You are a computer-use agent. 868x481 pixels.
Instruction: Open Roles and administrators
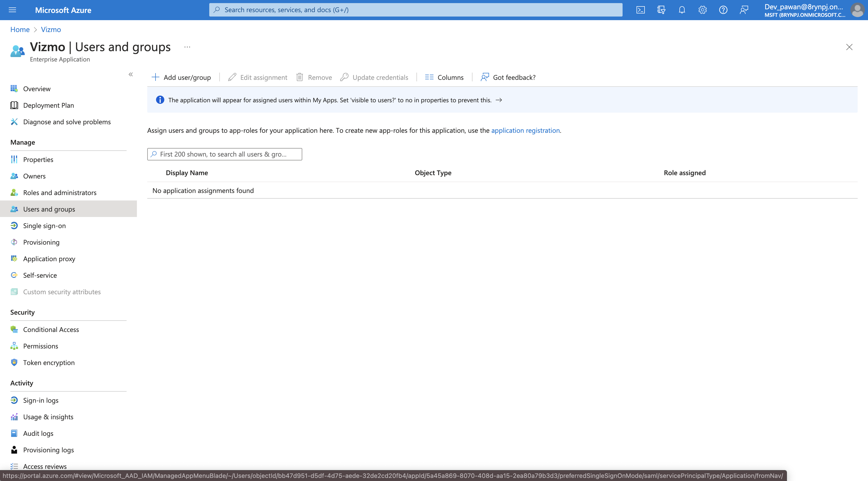(x=68, y=193)
